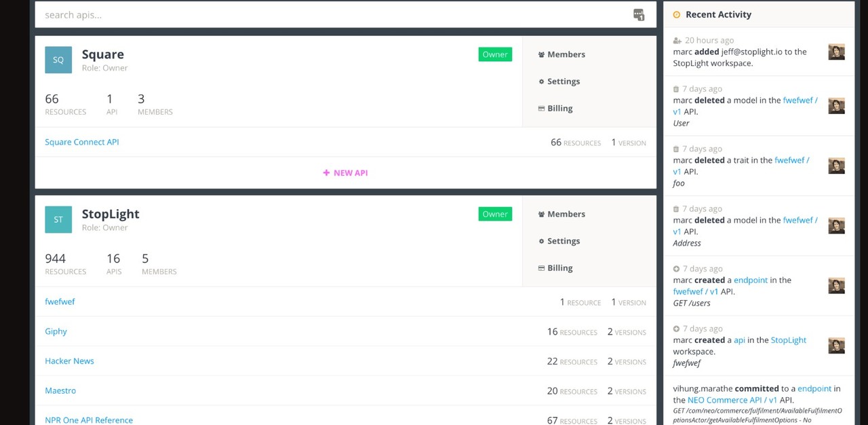Click trash icon of deleted trait foo activity

tap(676, 149)
